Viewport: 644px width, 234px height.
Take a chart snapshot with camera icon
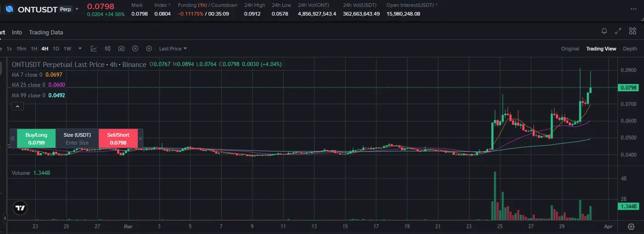coord(121,49)
